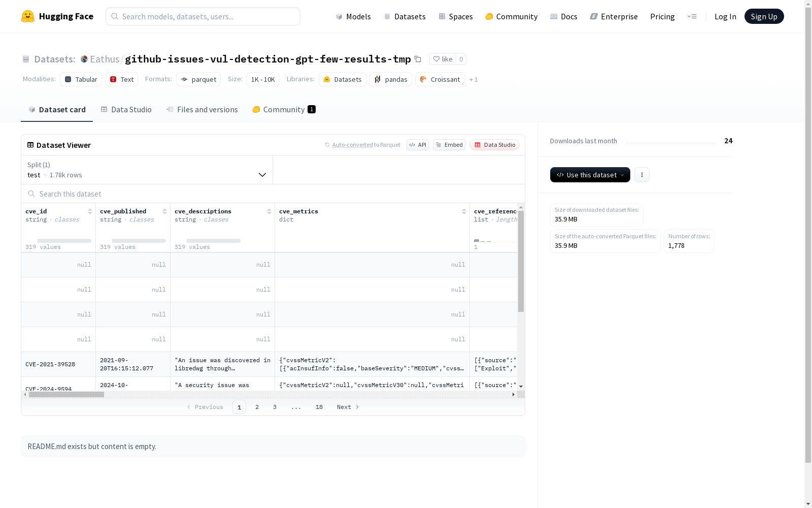Click the cve_id histogram bar
The width and height of the screenshot is (812, 508).
click(x=64, y=241)
